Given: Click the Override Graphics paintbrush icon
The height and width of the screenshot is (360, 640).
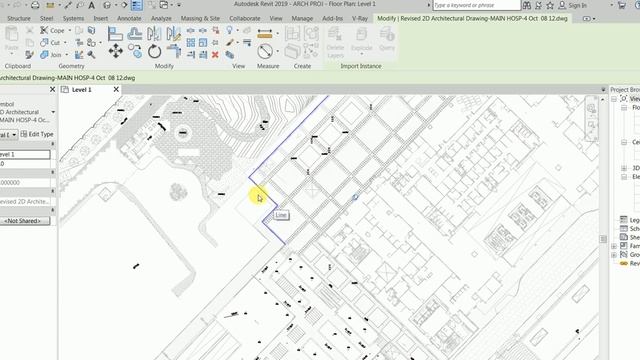Looking at the screenshot, I should [x=230, y=42].
